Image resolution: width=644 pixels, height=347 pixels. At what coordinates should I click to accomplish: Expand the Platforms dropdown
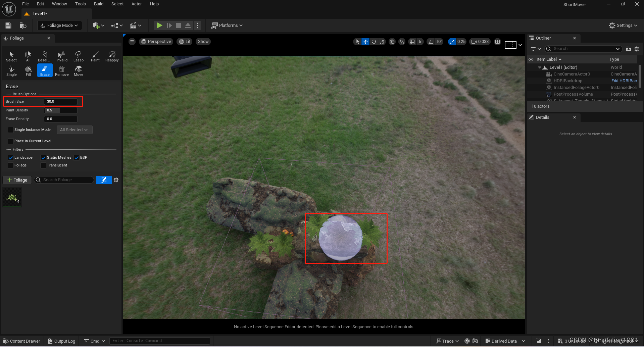pos(227,26)
